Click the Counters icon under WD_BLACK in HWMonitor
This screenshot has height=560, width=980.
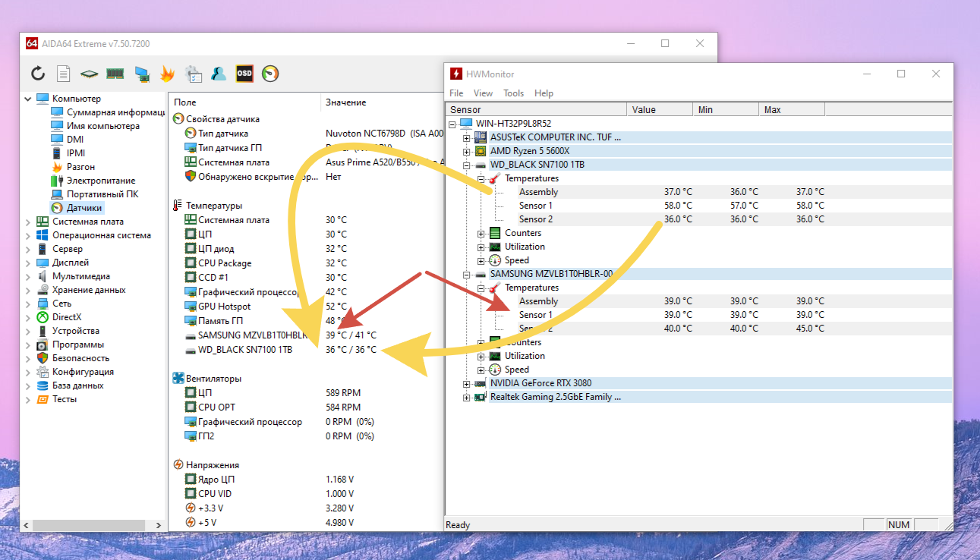pyautogui.click(x=495, y=233)
